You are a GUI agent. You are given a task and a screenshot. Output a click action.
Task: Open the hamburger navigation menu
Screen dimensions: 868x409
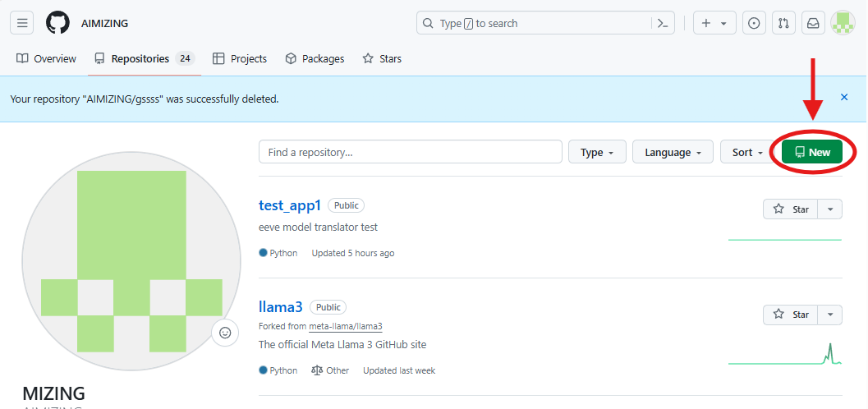(21, 23)
